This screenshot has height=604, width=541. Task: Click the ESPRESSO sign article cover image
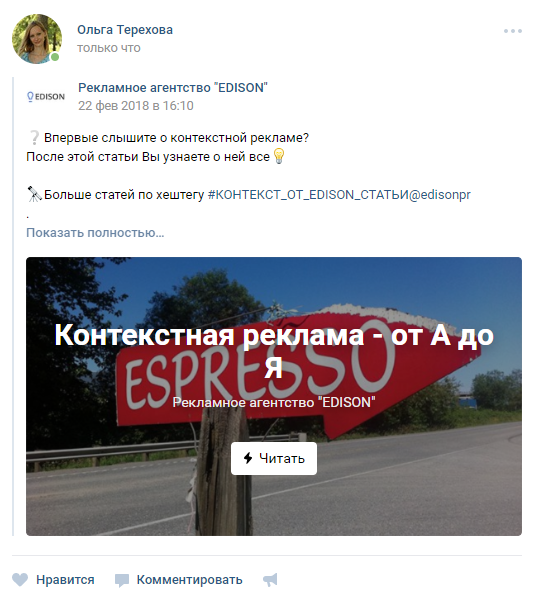point(274,396)
